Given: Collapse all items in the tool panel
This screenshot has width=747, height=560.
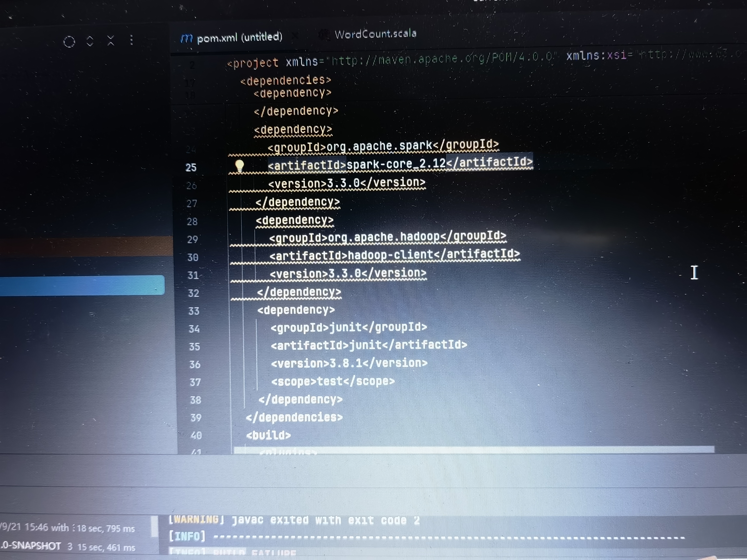Looking at the screenshot, I should (x=111, y=40).
